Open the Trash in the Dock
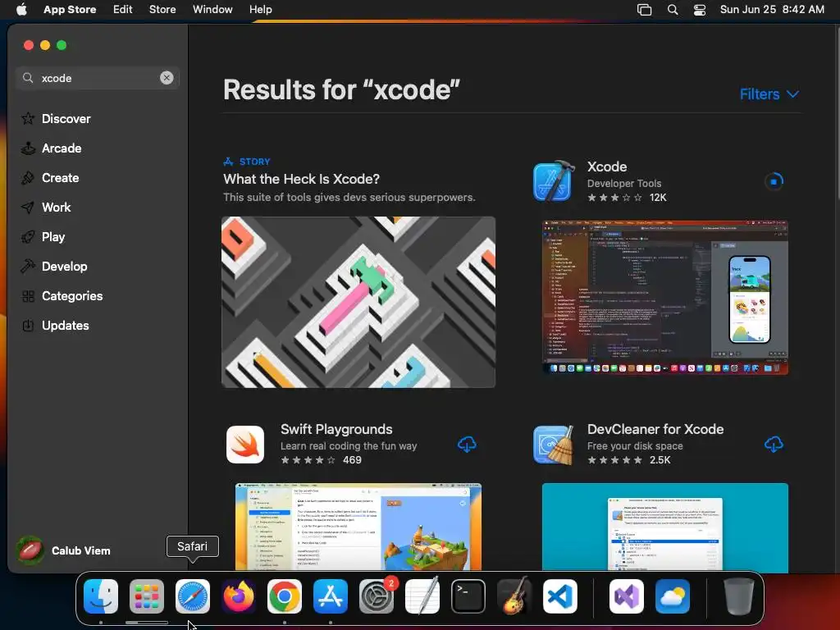 pyautogui.click(x=739, y=596)
